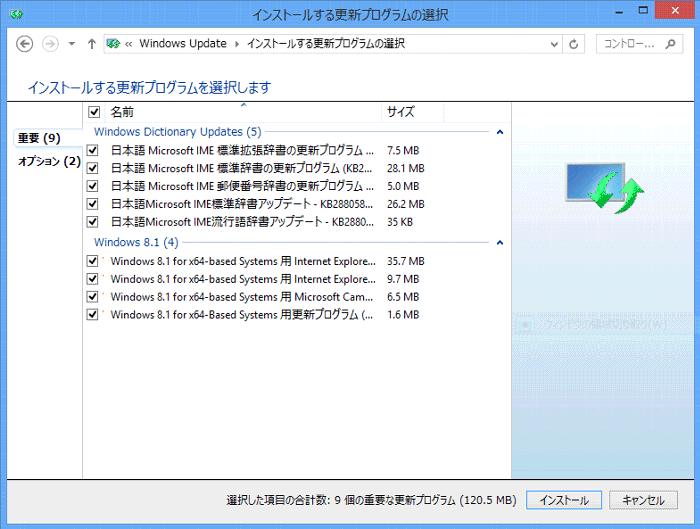Click the 35.7 MB size value
700x529 pixels.
tap(405, 261)
